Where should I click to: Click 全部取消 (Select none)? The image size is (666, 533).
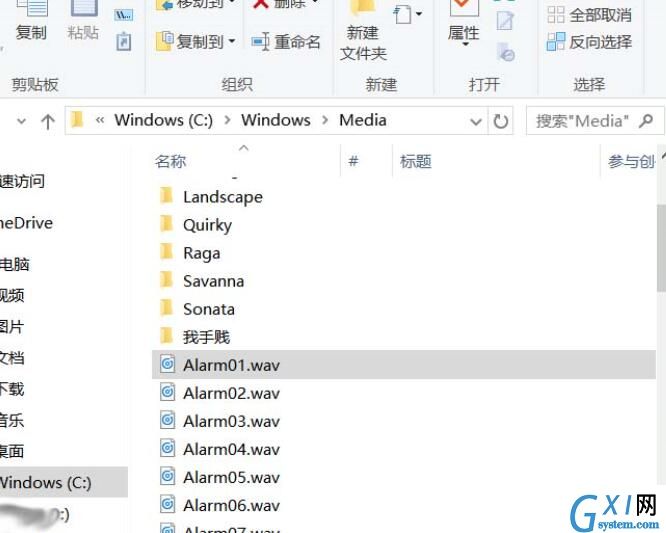(x=589, y=15)
